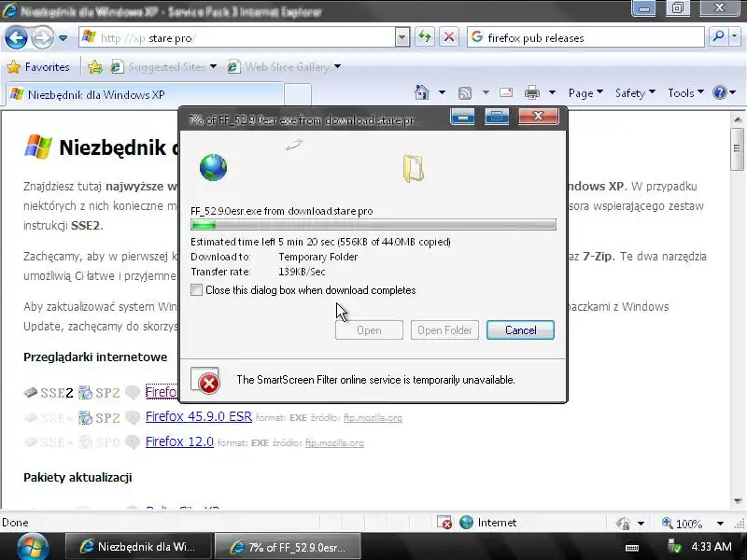747x560 pixels.
Task: Open the Firefox 12.0 link
Action: 179,441
